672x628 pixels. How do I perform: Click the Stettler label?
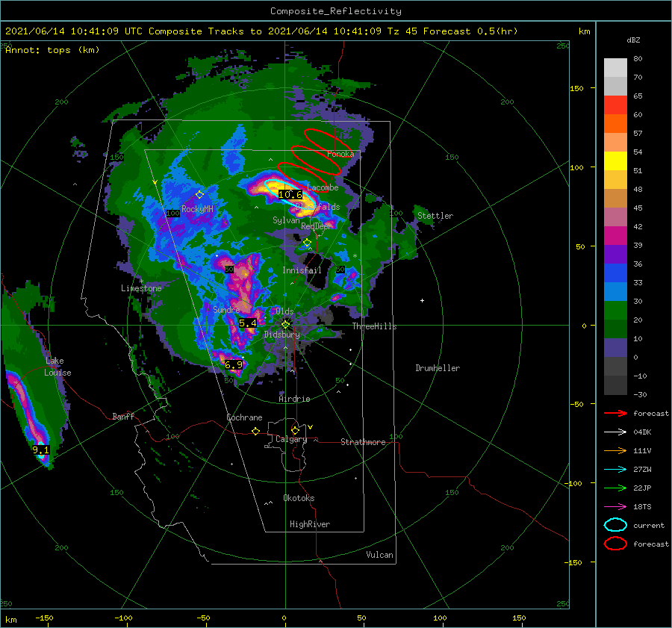click(x=435, y=216)
